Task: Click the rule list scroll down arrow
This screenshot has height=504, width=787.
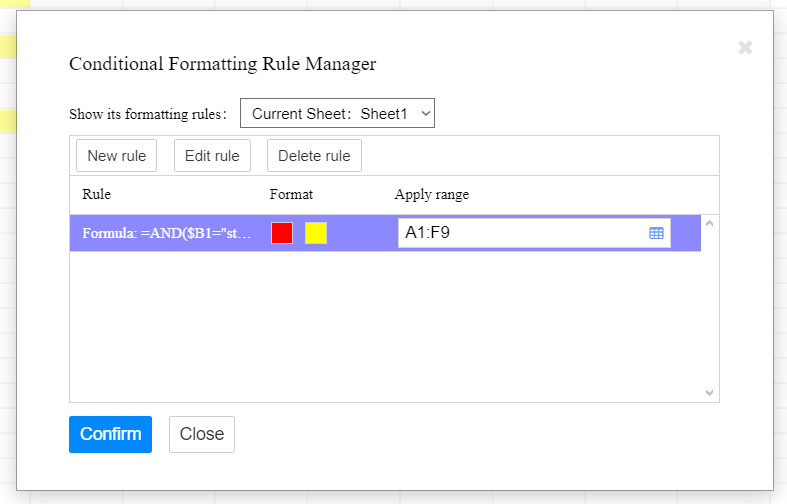Action: click(710, 393)
